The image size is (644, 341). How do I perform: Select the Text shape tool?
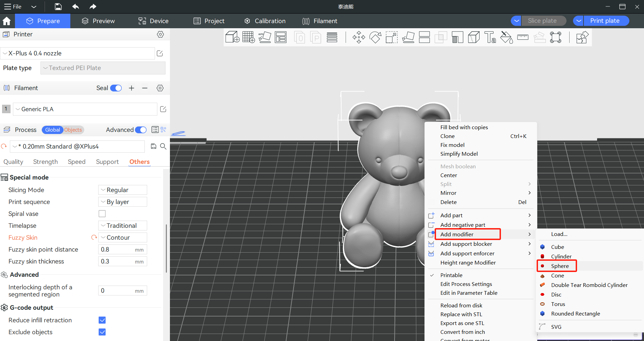coord(490,37)
